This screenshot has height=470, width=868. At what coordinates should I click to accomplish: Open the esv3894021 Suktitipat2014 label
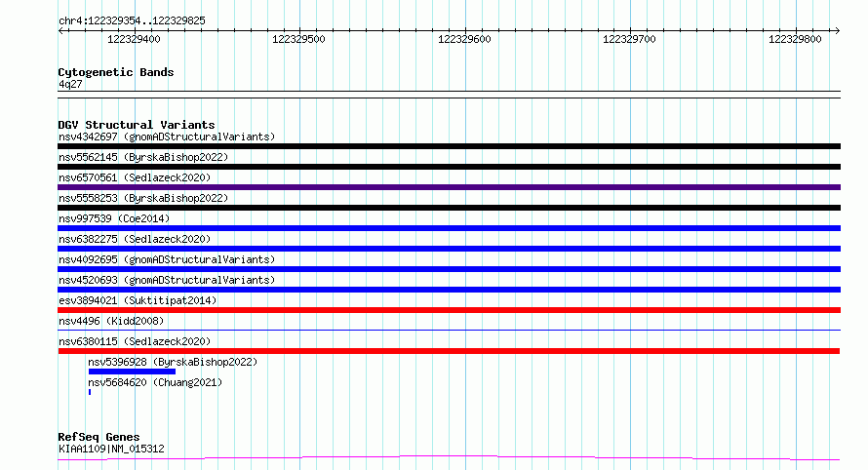point(138,300)
